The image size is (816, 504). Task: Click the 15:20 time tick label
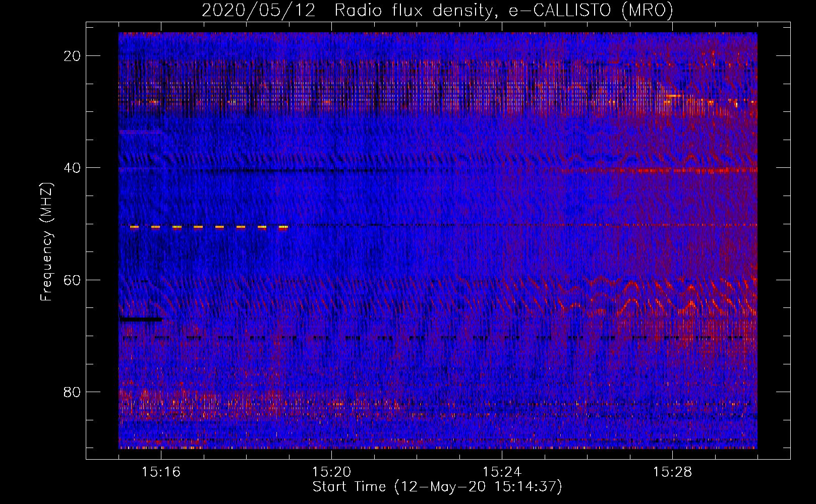pos(331,472)
